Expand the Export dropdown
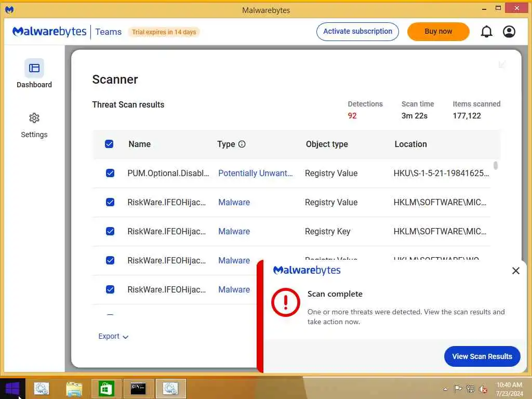Image resolution: width=532 pixels, height=399 pixels. (113, 336)
